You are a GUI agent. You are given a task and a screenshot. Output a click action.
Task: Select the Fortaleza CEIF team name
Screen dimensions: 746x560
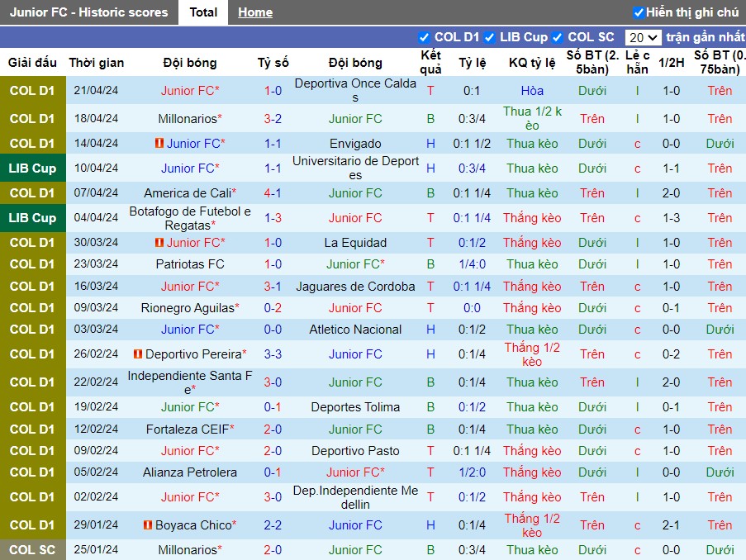coord(188,429)
